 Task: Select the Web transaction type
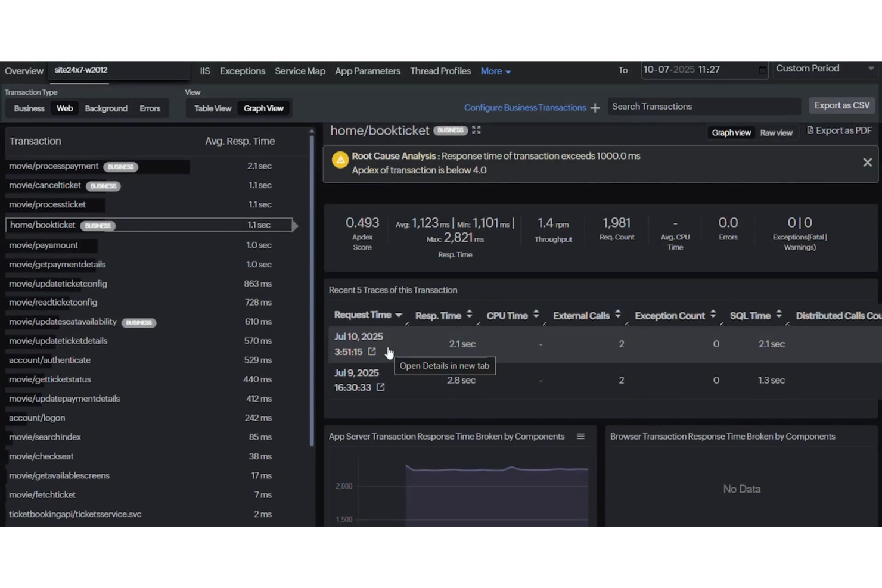(x=64, y=108)
